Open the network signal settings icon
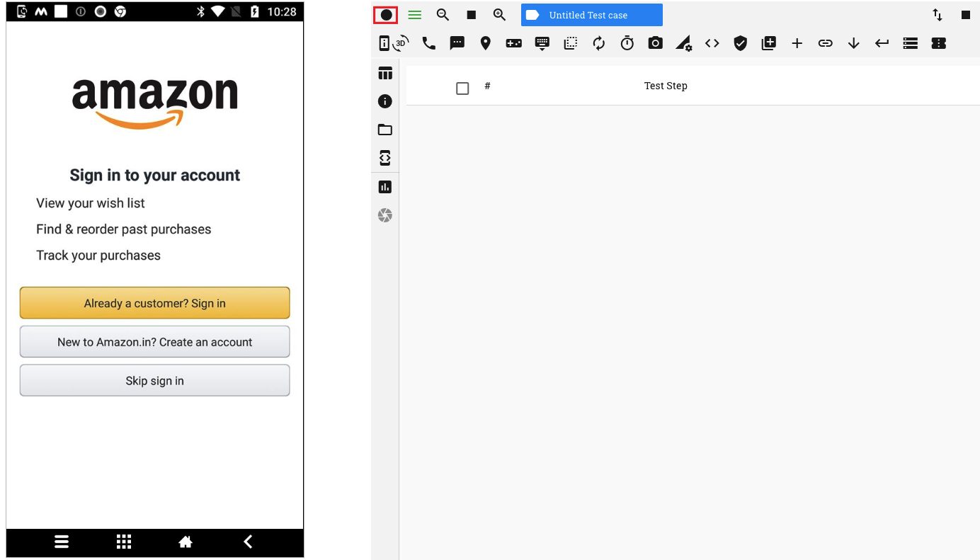Screen dimensions: 980x560 click(684, 44)
